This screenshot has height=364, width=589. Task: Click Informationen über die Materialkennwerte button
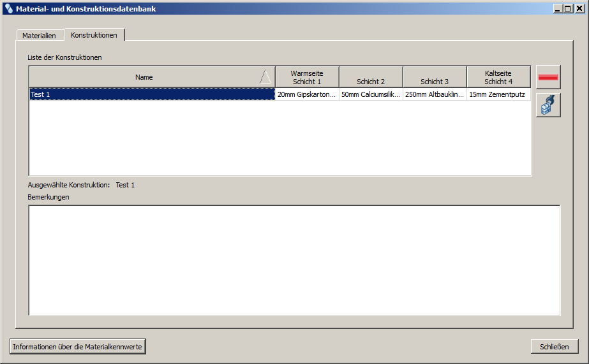coord(77,347)
